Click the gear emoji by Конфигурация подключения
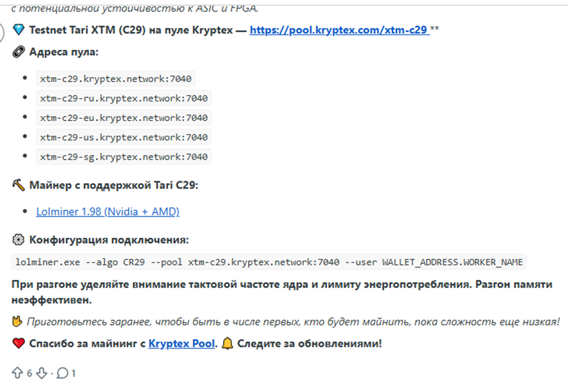 [18, 240]
